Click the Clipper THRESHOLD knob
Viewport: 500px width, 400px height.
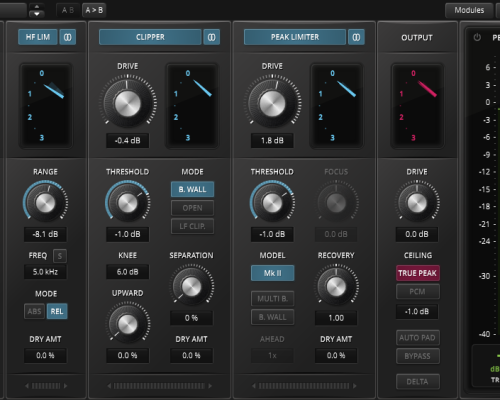point(128,203)
